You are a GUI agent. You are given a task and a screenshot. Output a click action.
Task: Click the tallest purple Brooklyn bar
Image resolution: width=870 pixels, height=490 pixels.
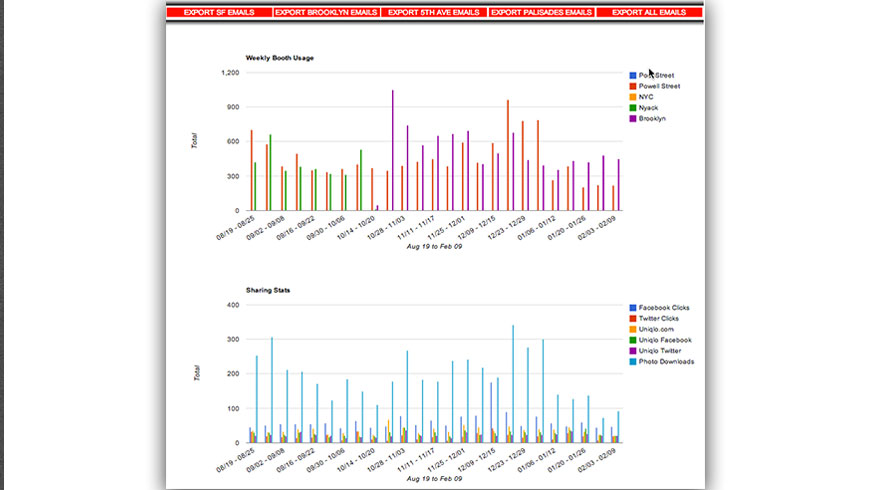(x=393, y=150)
